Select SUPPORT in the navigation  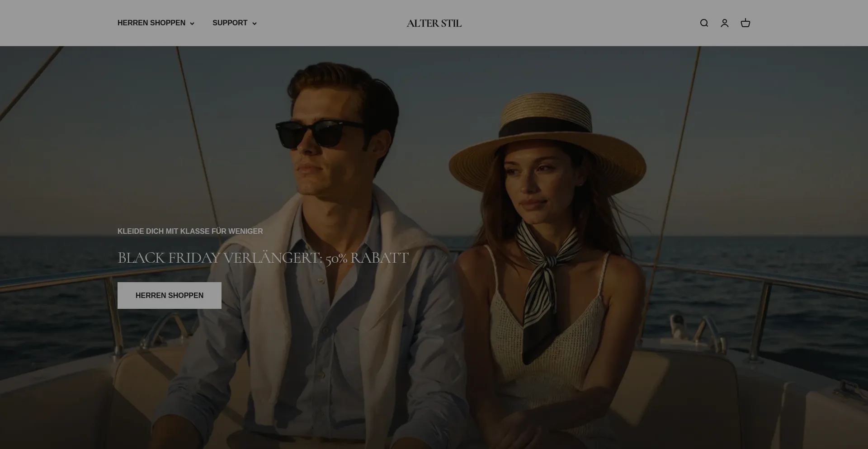pyautogui.click(x=230, y=23)
